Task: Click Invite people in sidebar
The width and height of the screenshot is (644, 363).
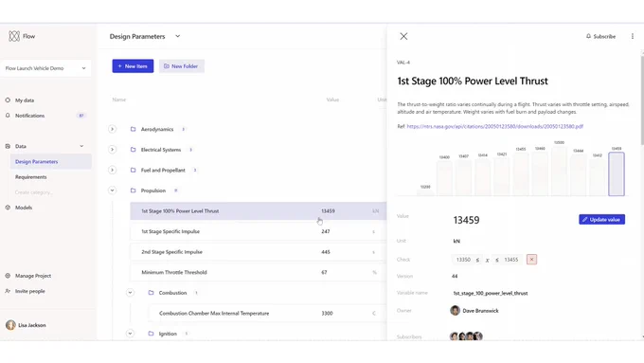Action: [x=30, y=291]
